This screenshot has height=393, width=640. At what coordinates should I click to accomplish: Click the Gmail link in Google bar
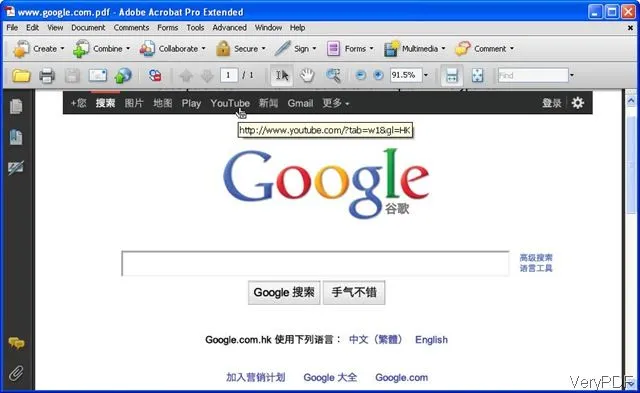point(300,103)
